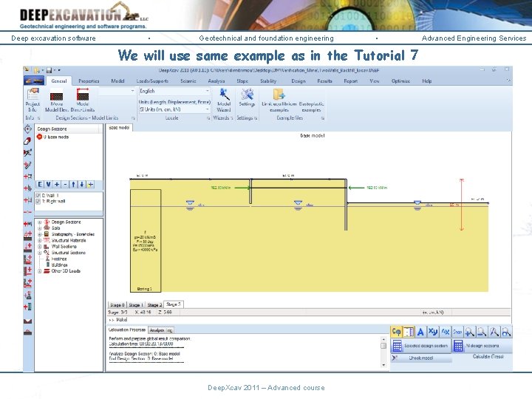Move design section up with the up arrow
The image size is (532, 399).
[x=74, y=184]
